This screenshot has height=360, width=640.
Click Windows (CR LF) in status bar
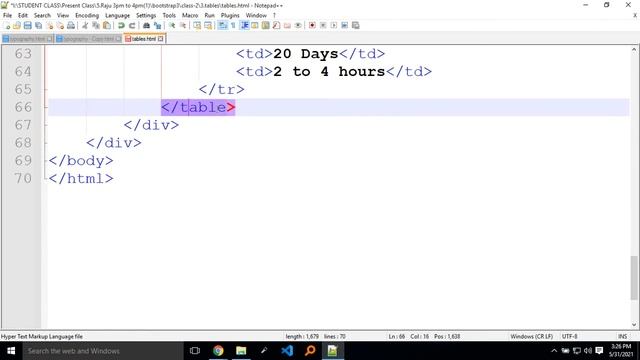coord(531,336)
